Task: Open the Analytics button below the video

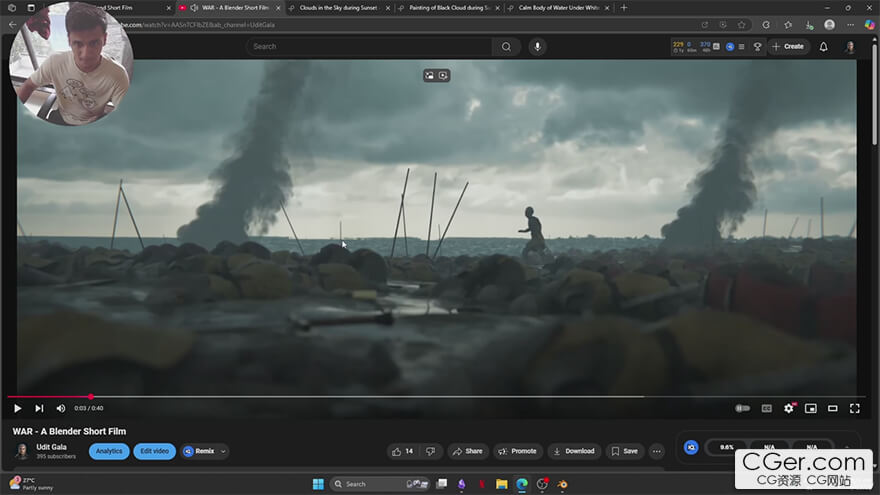Action: point(109,451)
